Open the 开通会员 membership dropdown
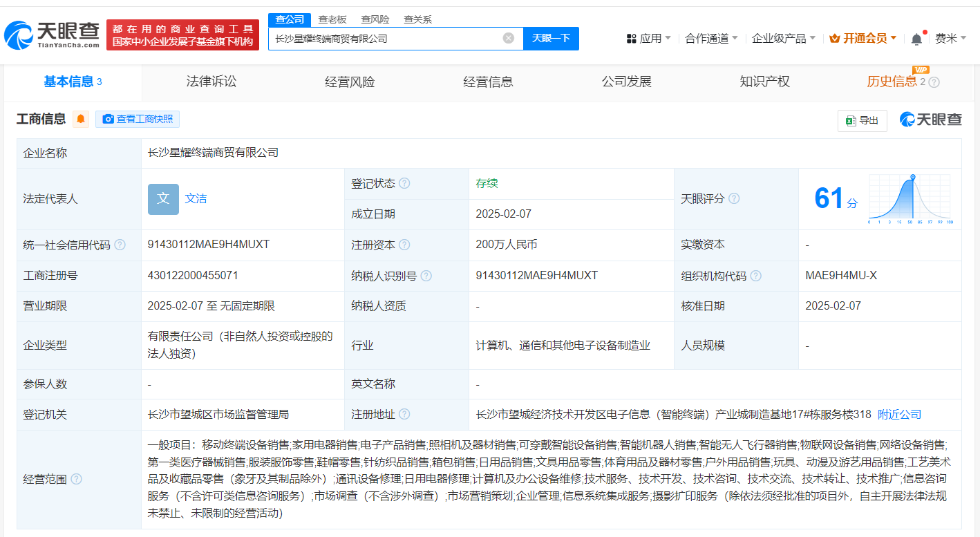This screenshot has height=537, width=980. (863, 38)
